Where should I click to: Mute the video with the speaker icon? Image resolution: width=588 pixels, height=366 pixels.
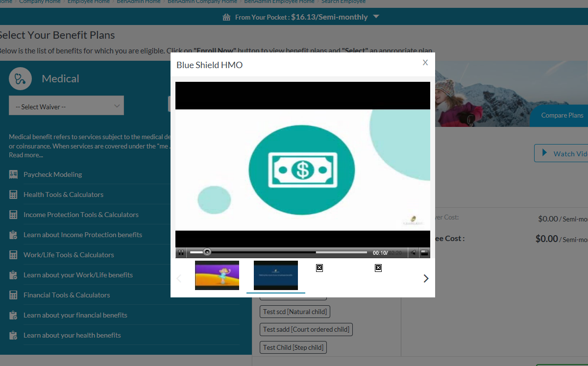click(x=414, y=253)
